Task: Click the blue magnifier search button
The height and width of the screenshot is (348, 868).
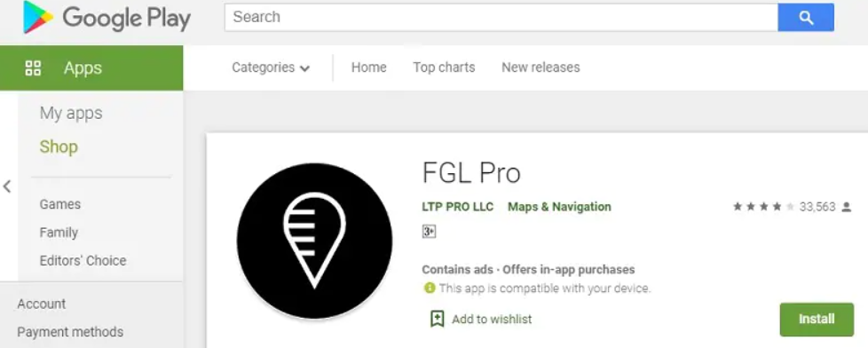Action: [806, 17]
